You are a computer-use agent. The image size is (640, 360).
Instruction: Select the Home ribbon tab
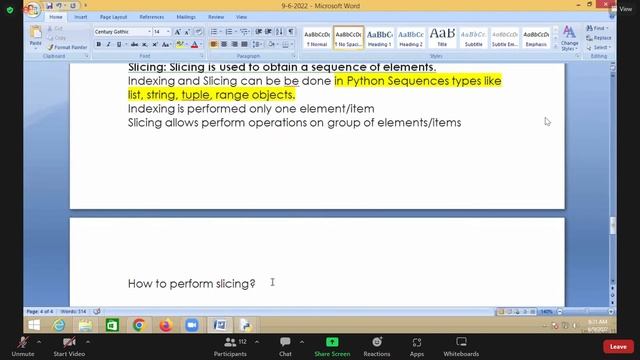coord(56,17)
